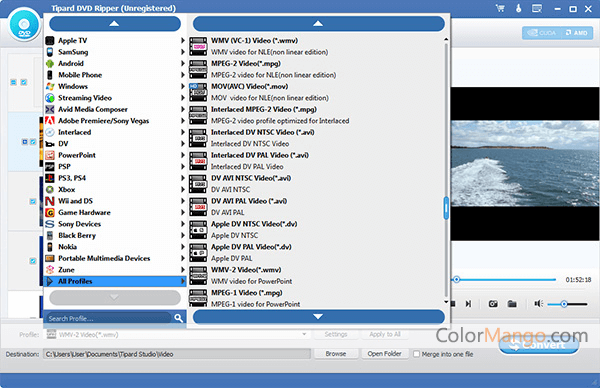Toggle the topmost checkbox in the file list
Screen dimensions: 600x388
pos(24,82)
